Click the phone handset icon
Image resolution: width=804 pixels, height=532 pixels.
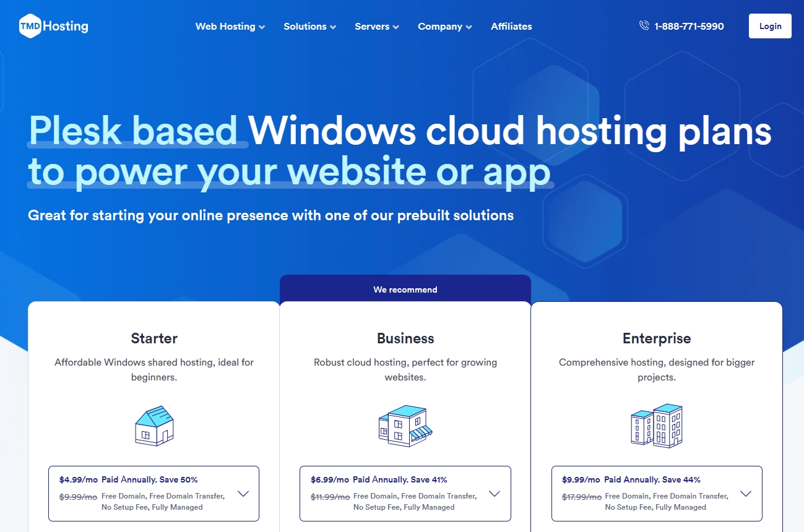point(643,25)
